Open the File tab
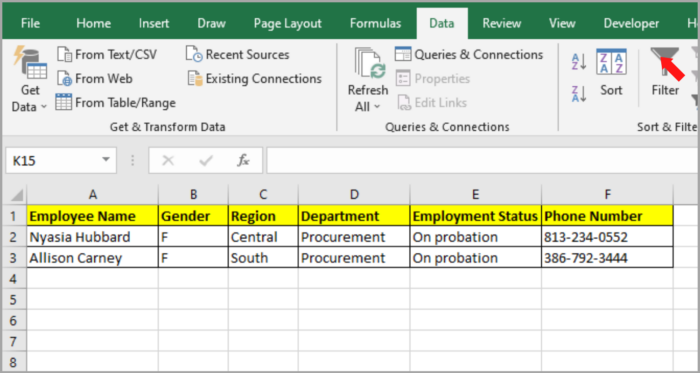The height and width of the screenshot is (373, 700). pyautogui.click(x=30, y=23)
